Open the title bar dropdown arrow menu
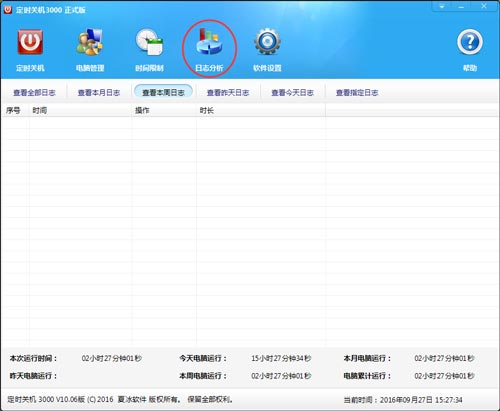 [442, 6]
